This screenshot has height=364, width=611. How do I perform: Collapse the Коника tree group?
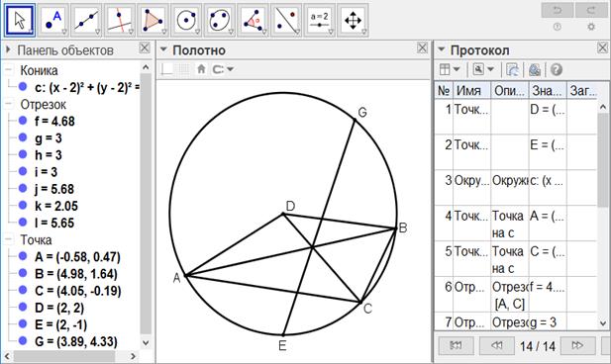click(9, 70)
